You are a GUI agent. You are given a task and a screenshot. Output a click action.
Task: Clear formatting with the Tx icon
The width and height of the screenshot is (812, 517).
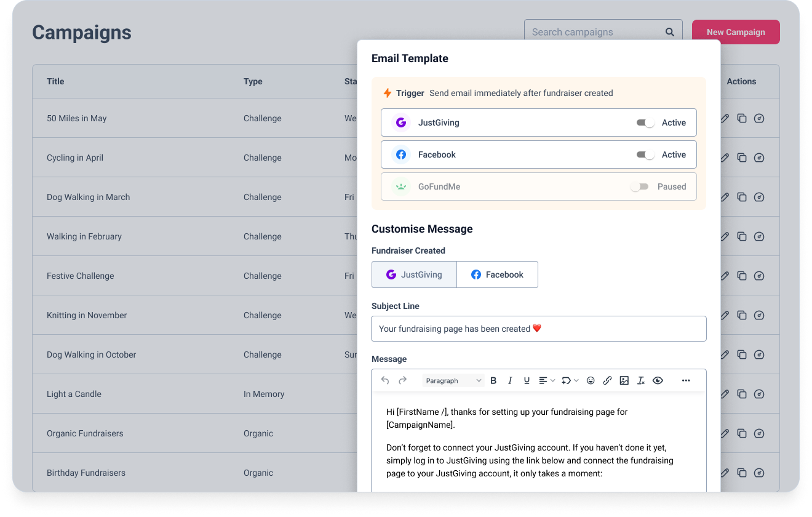coord(641,380)
